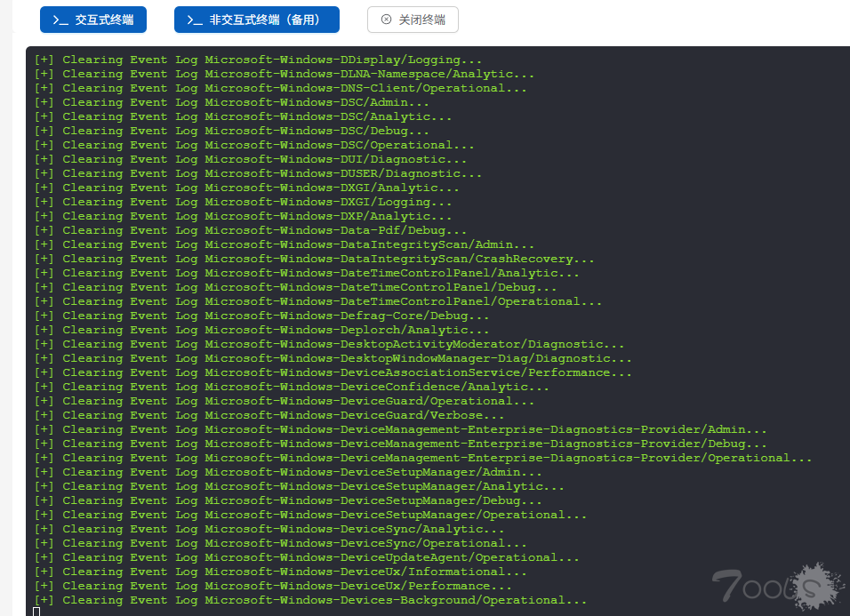850x616 pixels.
Task: Click the circled X icon on 关闭终端
Action: [386, 20]
